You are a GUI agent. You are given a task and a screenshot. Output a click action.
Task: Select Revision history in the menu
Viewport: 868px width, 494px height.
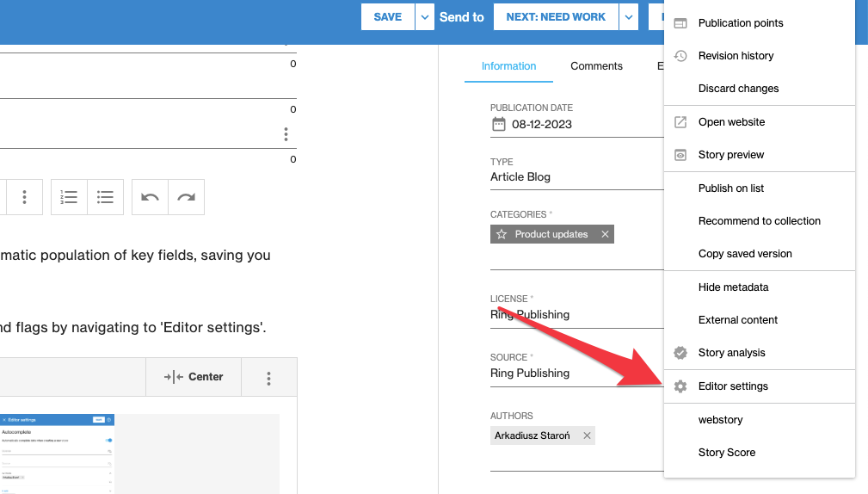point(736,56)
